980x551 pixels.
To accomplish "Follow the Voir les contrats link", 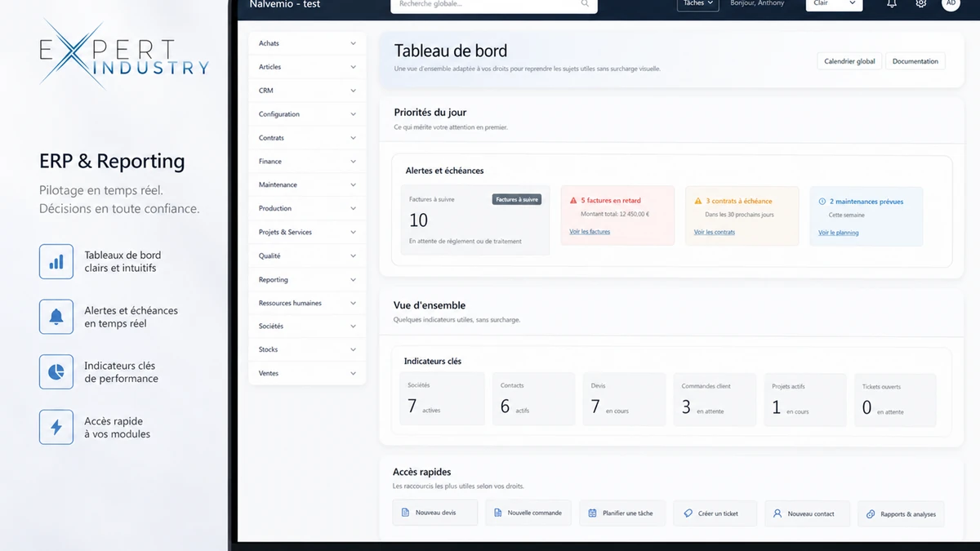I will 715,232.
